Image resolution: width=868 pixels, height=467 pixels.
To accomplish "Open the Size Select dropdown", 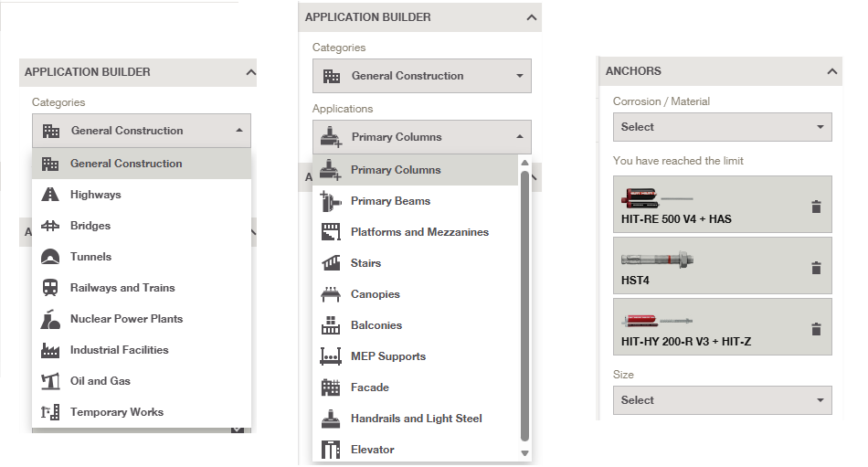I will tap(723, 400).
